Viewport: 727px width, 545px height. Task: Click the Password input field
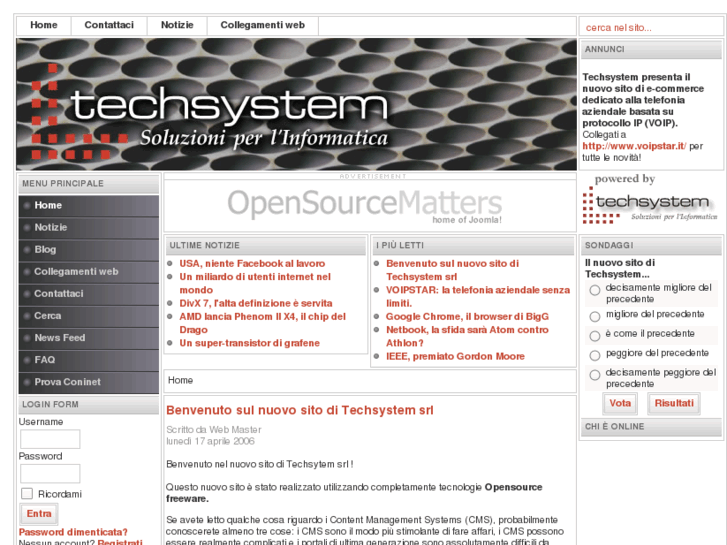[x=50, y=474]
